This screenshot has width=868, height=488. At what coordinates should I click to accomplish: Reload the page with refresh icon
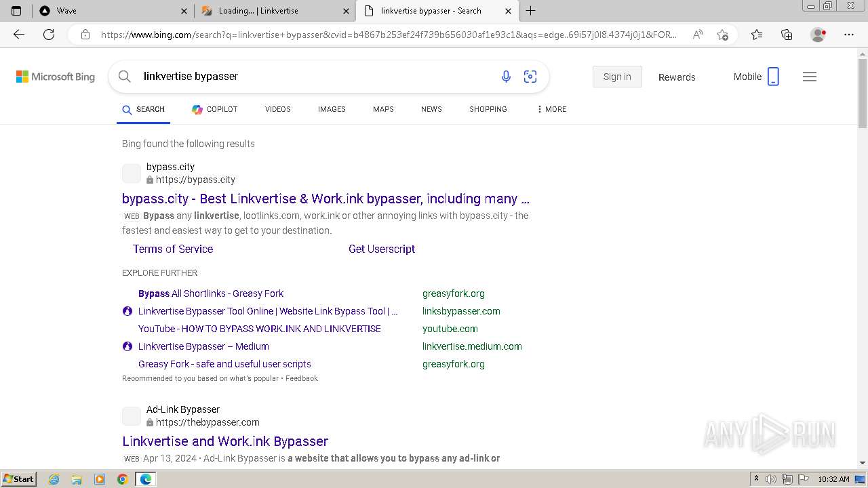click(x=49, y=35)
